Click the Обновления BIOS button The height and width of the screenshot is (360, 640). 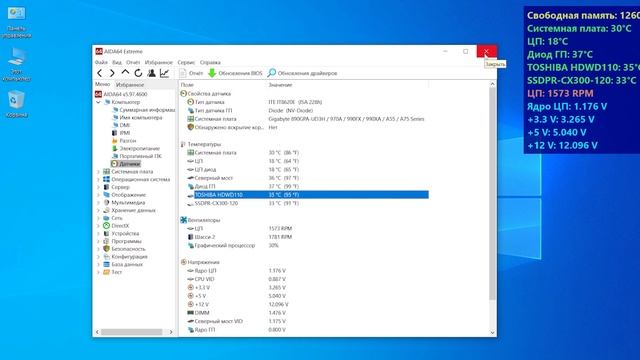tap(235, 73)
